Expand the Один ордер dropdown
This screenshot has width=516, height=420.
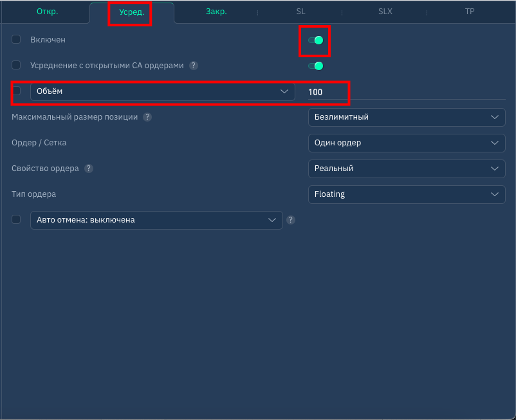click(x=407, y=143)
